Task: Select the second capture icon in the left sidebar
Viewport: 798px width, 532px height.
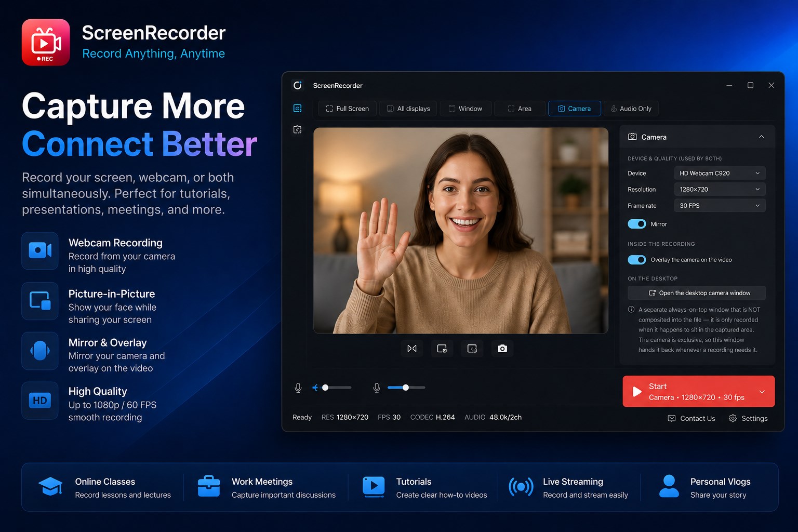Action: pyautogui.click(x=297, y=129)
